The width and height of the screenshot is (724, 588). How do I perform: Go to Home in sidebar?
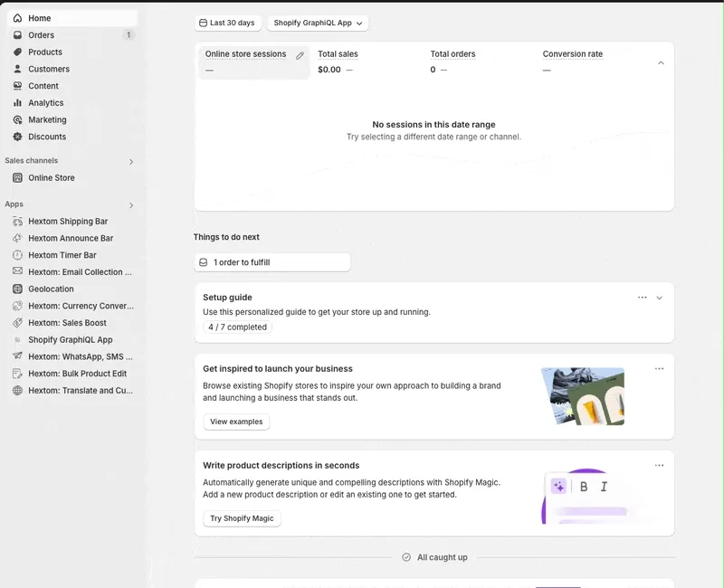(72, 18)
